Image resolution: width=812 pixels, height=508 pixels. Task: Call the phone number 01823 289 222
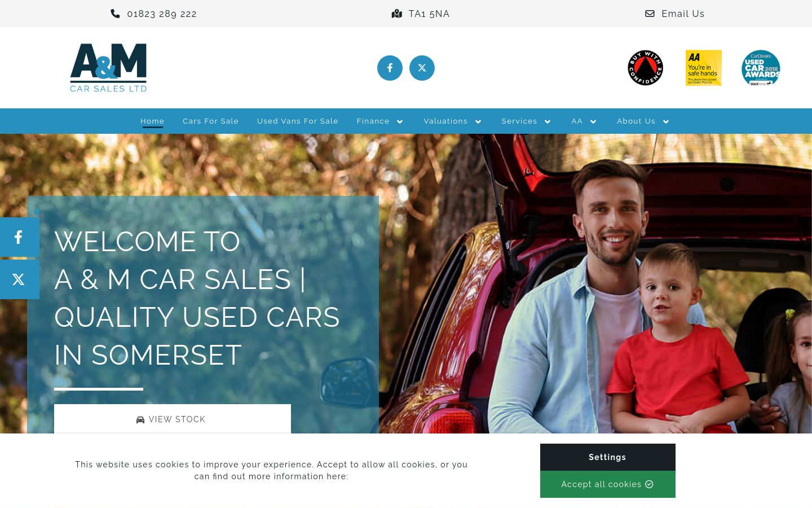(154, 14)
